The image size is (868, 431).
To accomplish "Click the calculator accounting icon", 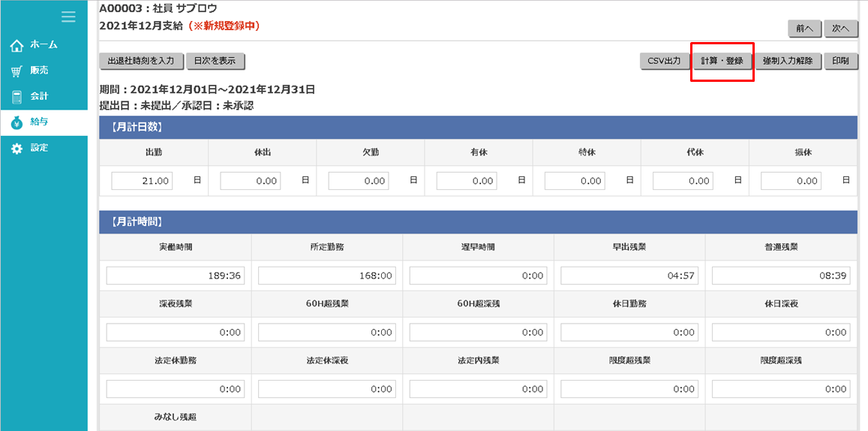I will pos(17,97).
